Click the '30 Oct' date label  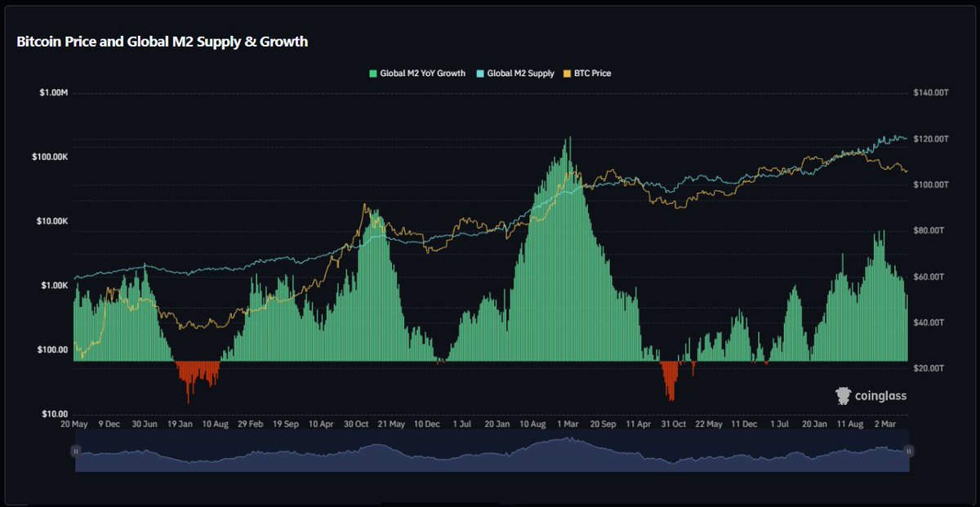356,425
